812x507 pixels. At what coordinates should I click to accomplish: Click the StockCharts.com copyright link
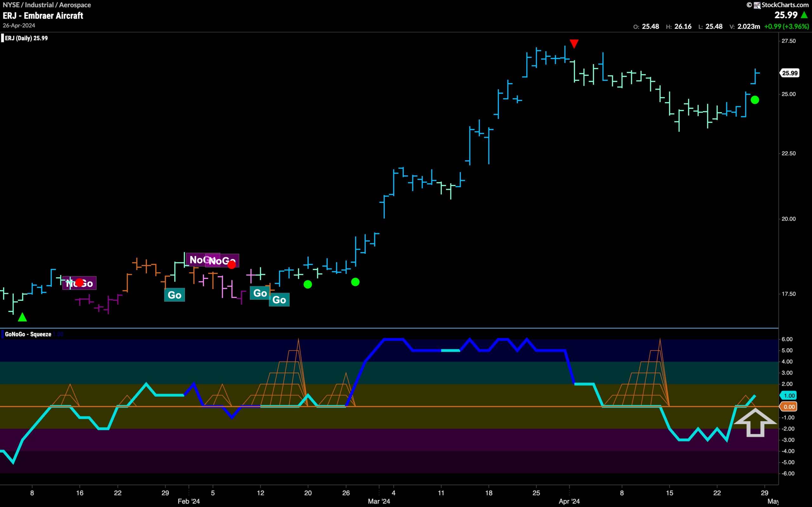point(785,5)
